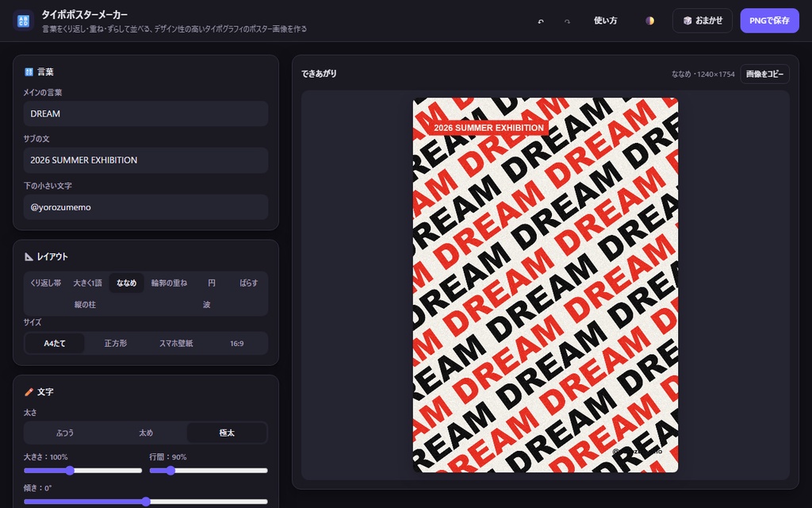812x508 pixels.
Task: Click the タイポポスターメーカー title
Action: [84, 14]
